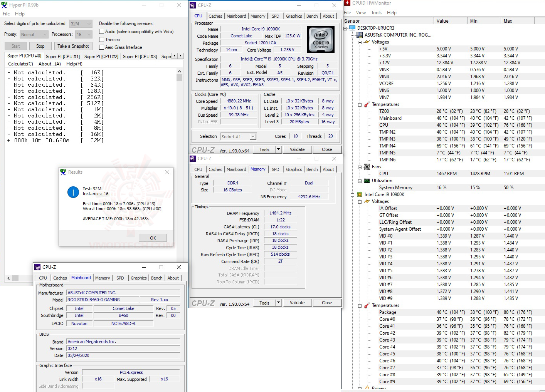The image size is (545, 392).
Task: Click the Intel Core i9 10900K chip icon
Action: click(x=360, y=194)
